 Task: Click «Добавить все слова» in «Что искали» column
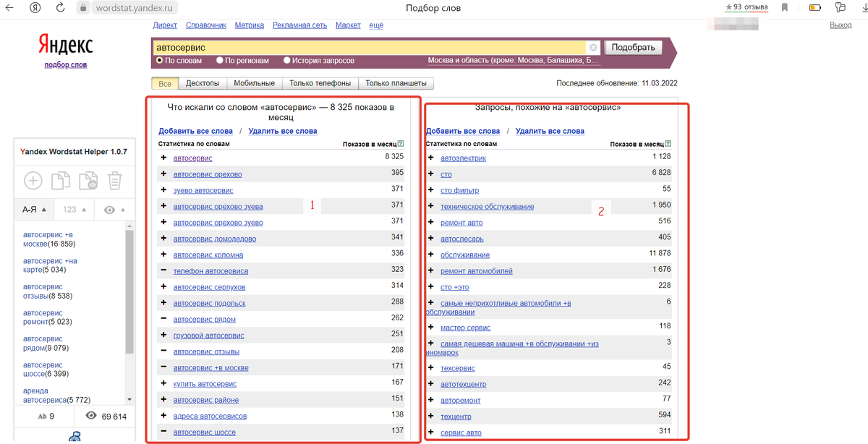[x=196, y=131]
